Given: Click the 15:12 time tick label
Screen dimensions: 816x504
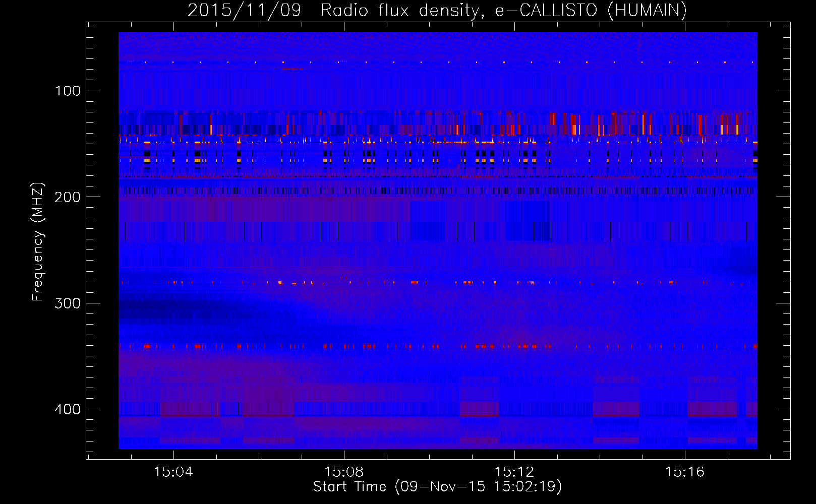Looking at the screenshot, I should pos(514,472).
